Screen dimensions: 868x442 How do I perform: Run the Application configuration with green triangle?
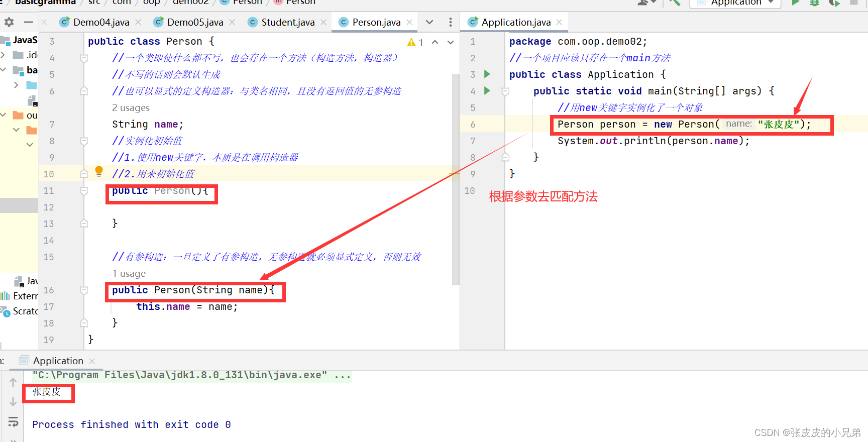pos(795,2)
